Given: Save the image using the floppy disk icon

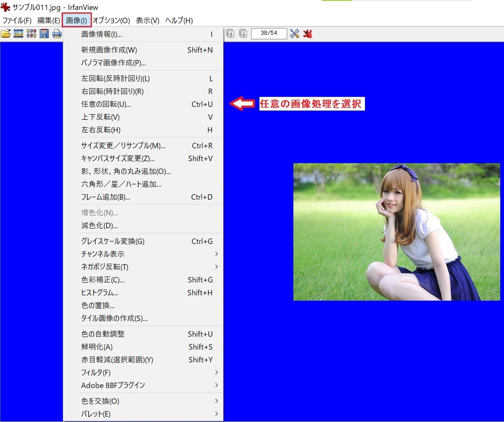Looking at the screenshot, I should tap(44, 34).
